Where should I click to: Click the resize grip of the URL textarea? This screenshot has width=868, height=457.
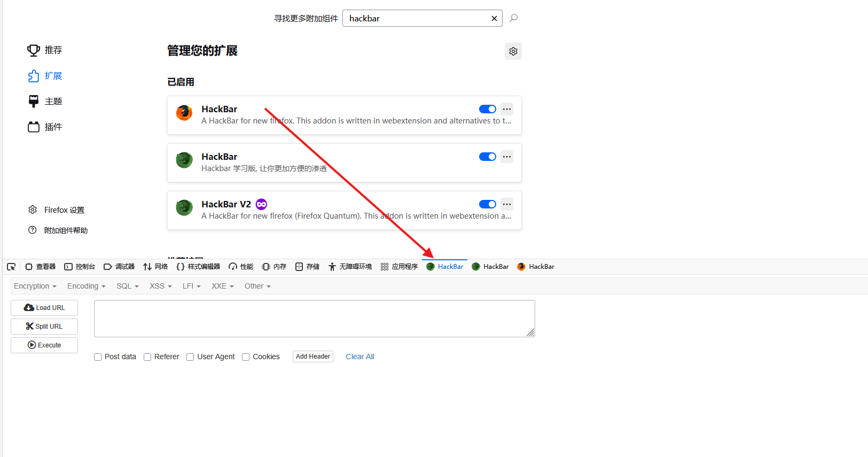[x=530, y=332]
